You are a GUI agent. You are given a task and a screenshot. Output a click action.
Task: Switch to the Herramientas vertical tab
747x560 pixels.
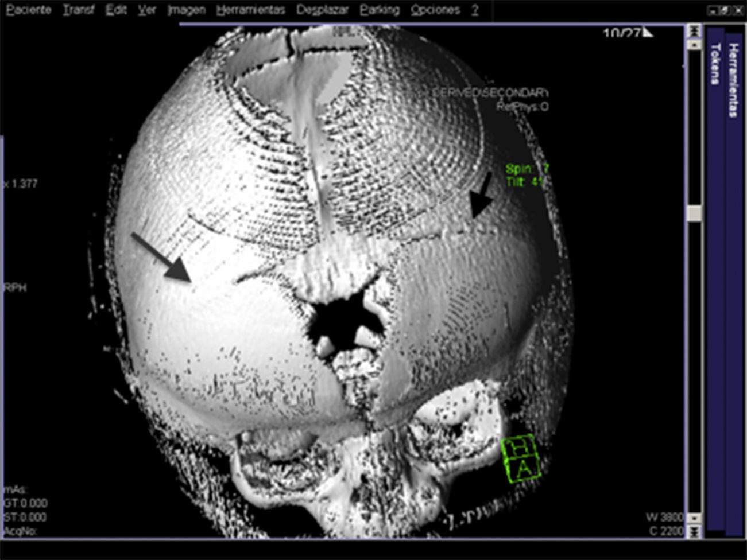733,75
